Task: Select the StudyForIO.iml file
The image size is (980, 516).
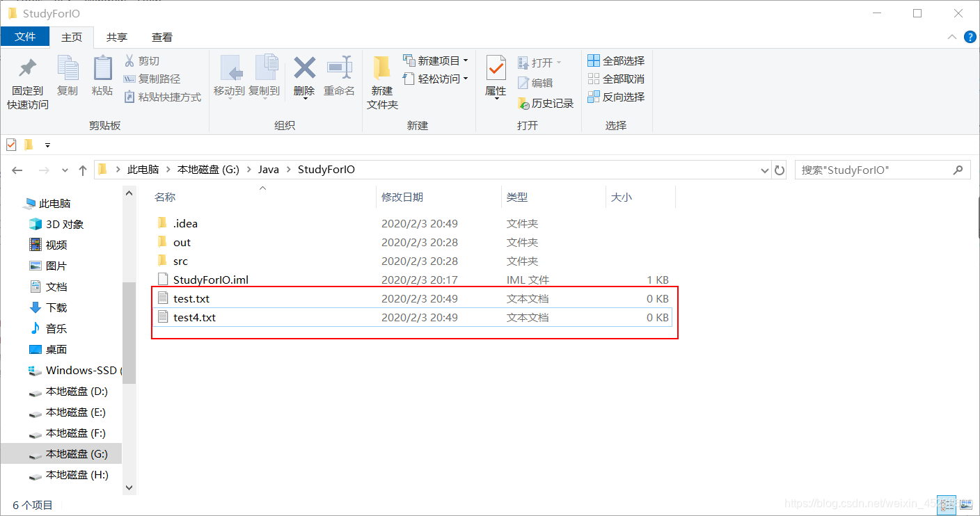Action: (x=414, y=280)
